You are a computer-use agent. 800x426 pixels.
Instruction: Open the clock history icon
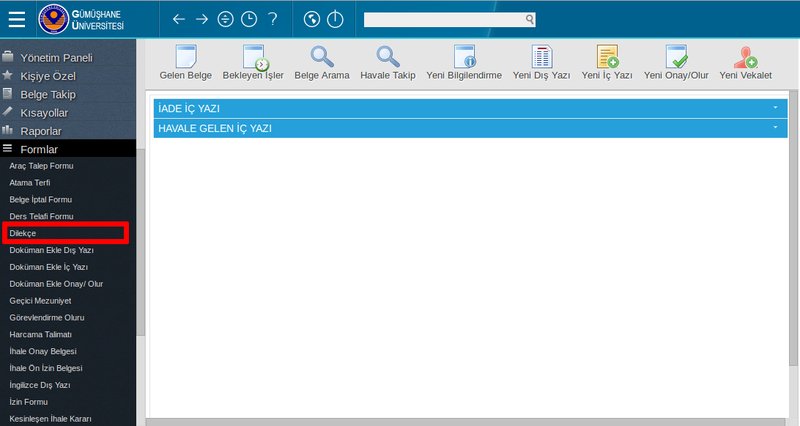249,19
